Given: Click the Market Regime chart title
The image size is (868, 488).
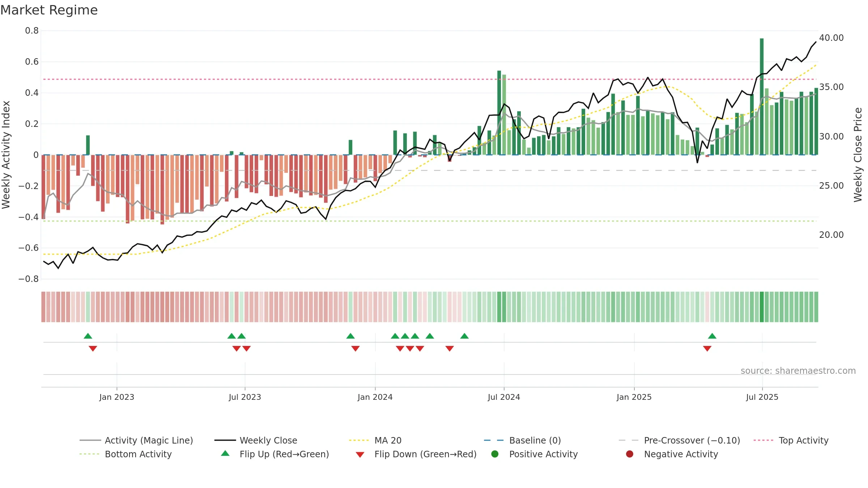Looking at the screenshot, I should pos(49,10).
